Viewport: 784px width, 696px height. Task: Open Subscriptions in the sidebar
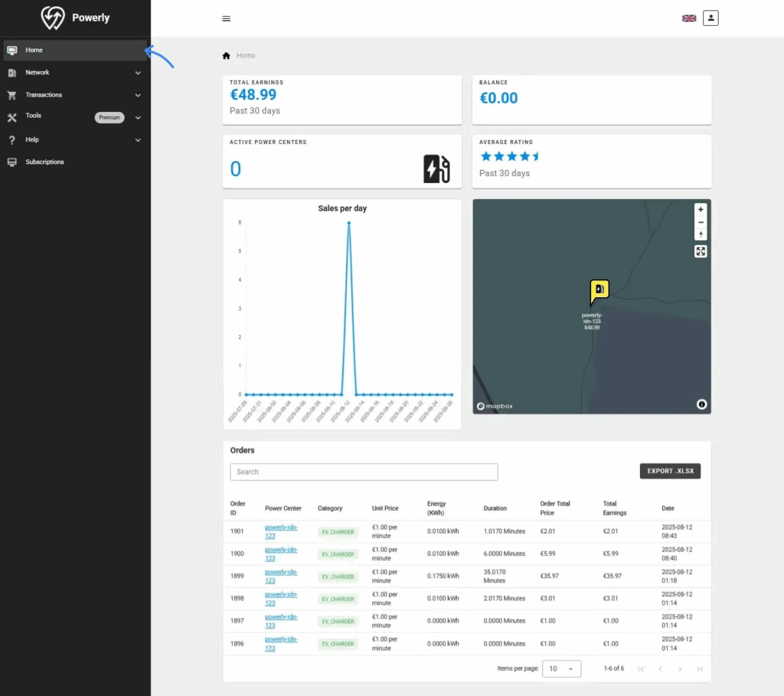tap(45, 162)
